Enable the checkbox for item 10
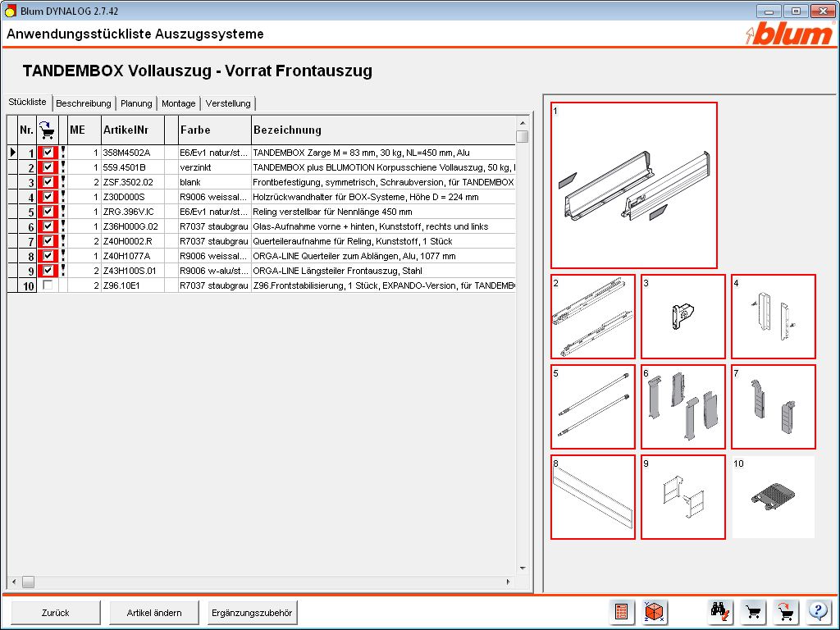The height and width of the screenshot is (630, 840). click(x=48, y=285)
